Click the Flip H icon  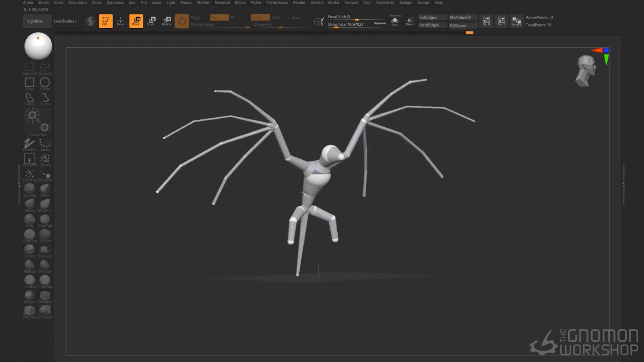click(486, 21)
